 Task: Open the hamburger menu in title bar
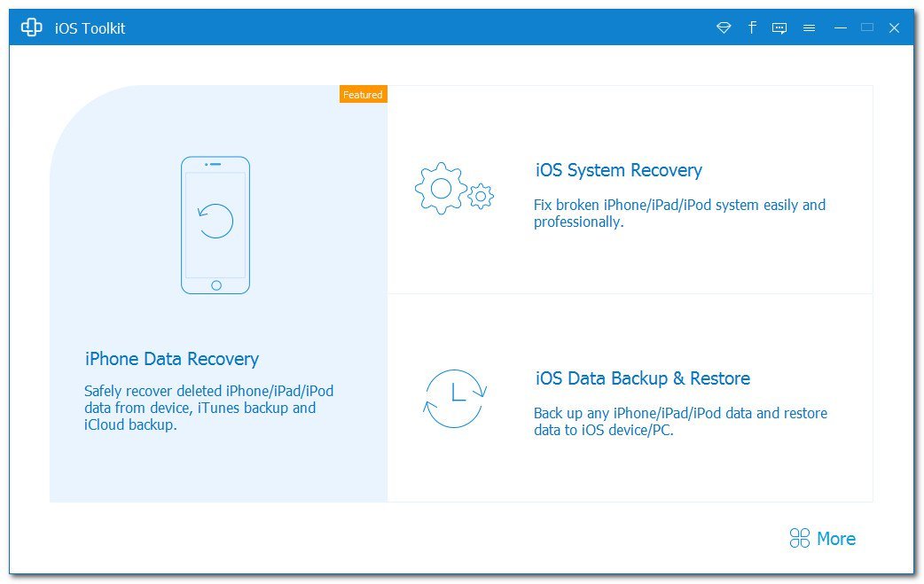(809, 27)
